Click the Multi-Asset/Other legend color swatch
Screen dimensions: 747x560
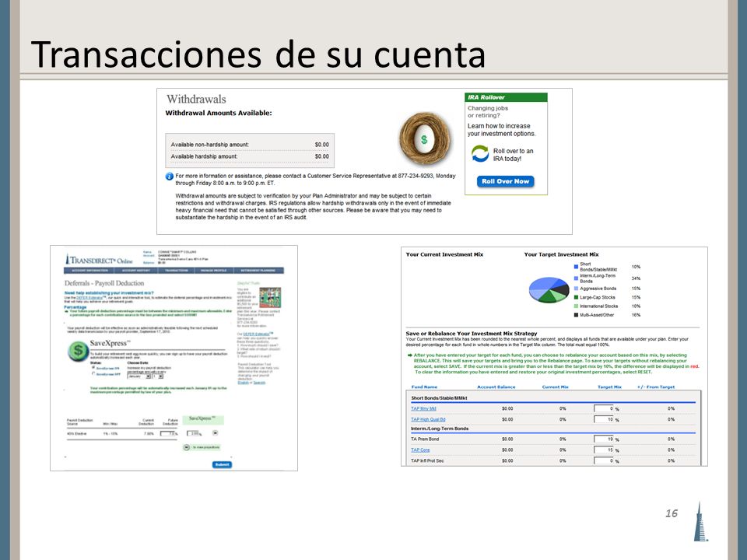pyautogui.click(x=576, y=315)
